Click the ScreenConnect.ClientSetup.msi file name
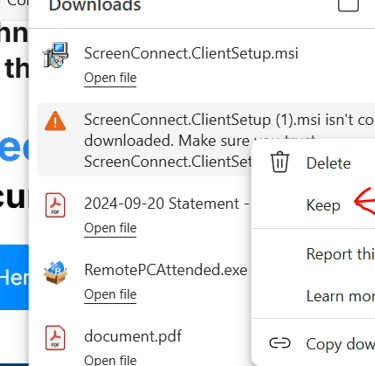 point(191,54)
